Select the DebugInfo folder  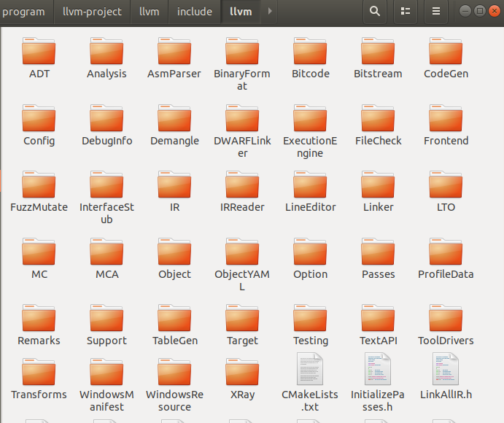106,125
